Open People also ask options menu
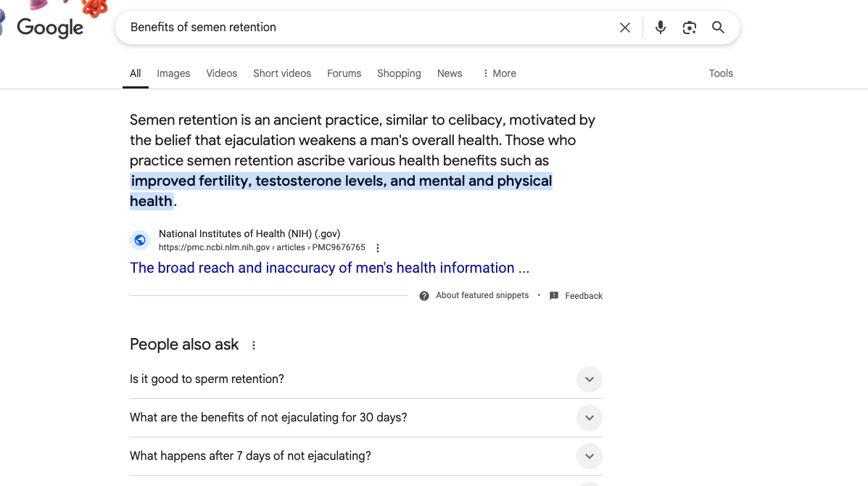Screen dimensions: 868x486 tap(254, 345)
